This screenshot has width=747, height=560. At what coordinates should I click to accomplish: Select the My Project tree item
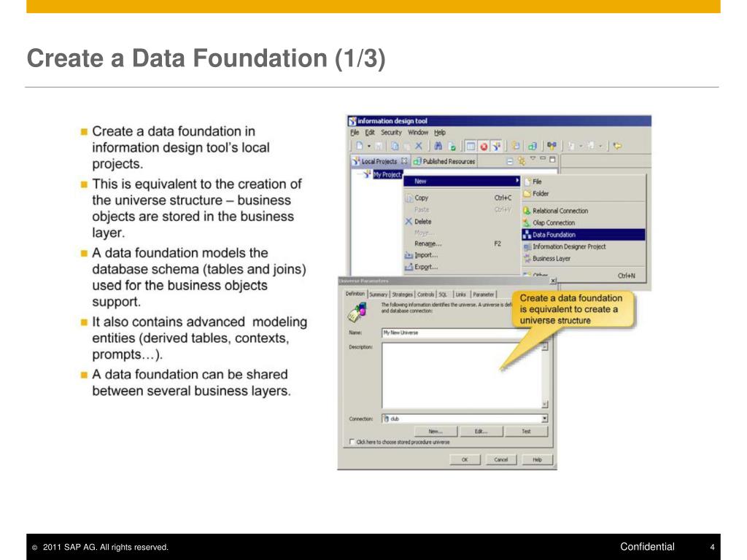[x=387, y=175]
